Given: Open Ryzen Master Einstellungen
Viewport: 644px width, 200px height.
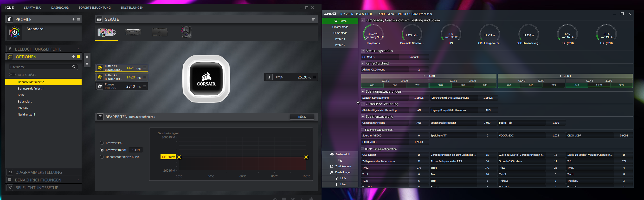Looking at the screenshot, I should pos(340,172).
